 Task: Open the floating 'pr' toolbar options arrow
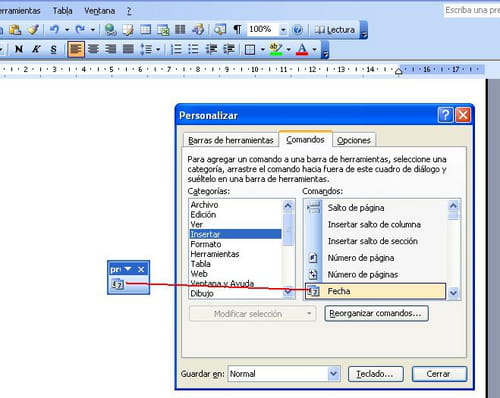click(128, 269)
